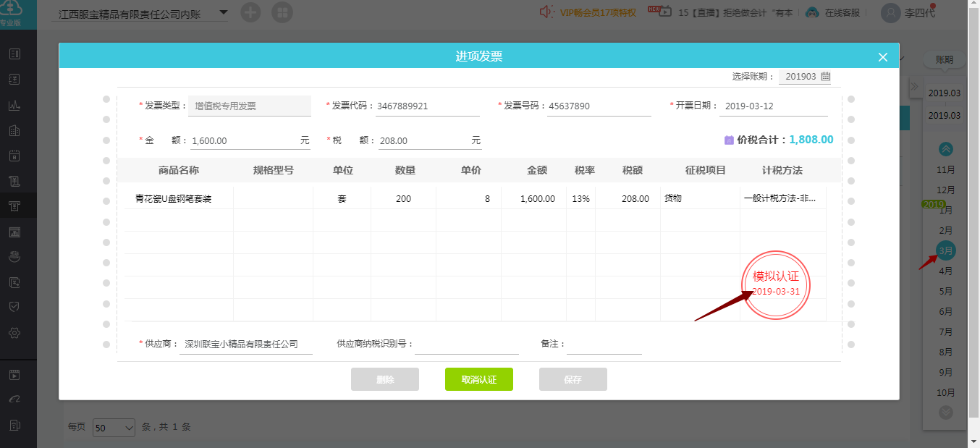The height and width of the screenshot is (448, 980).
Task: Click the 保存 button
Action: click(x=573, y=379)
